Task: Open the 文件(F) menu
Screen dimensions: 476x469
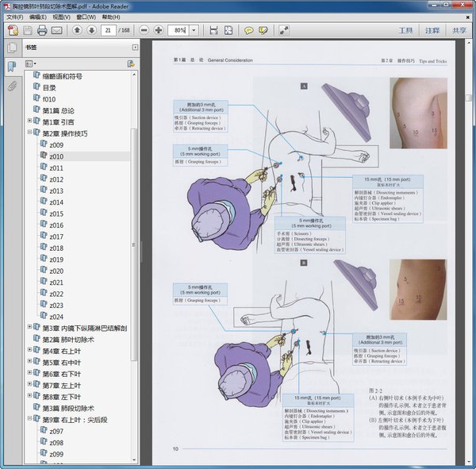Action: click(x=14, y=17)
